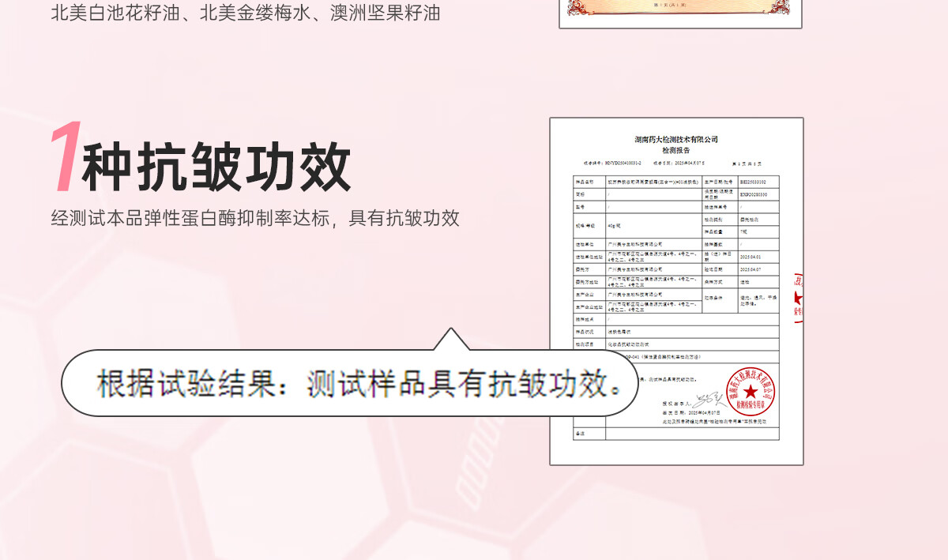Open the 检测报告 test report document image
The width and height of the screenshot is (948, 560).
[x=676, y=291]
